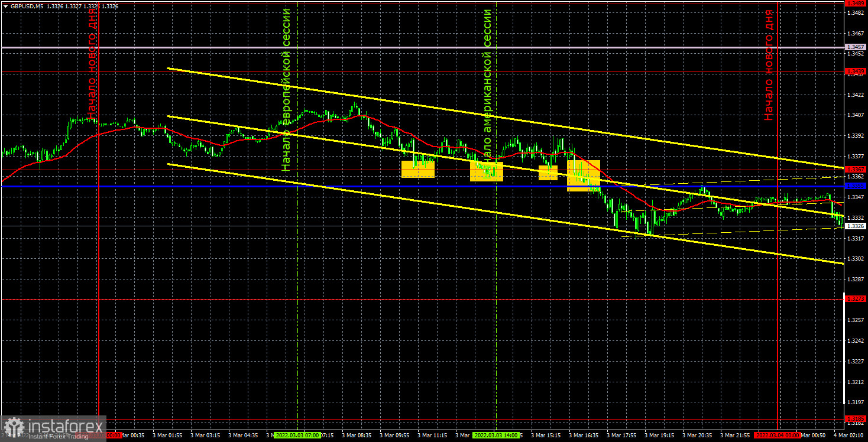Click the red price label 1.3273
This screenshot has width=868, height=442.
click(856, 299)
